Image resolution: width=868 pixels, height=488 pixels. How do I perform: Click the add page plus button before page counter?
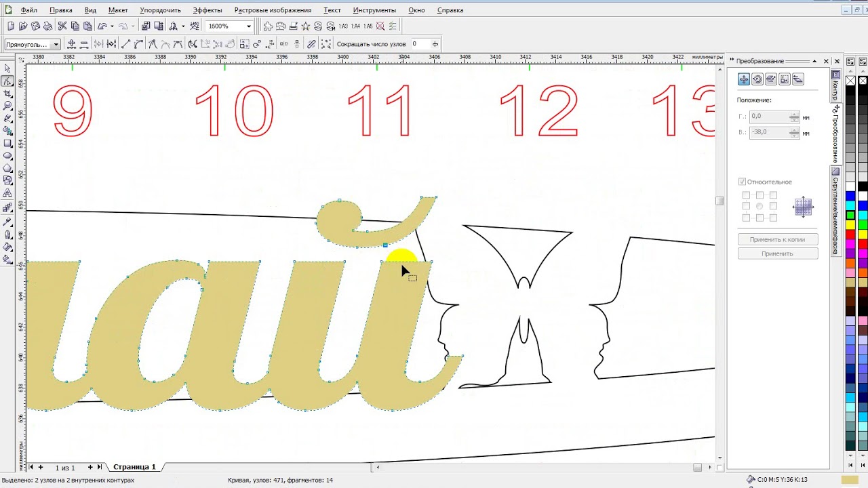click(x=40, y=467)
